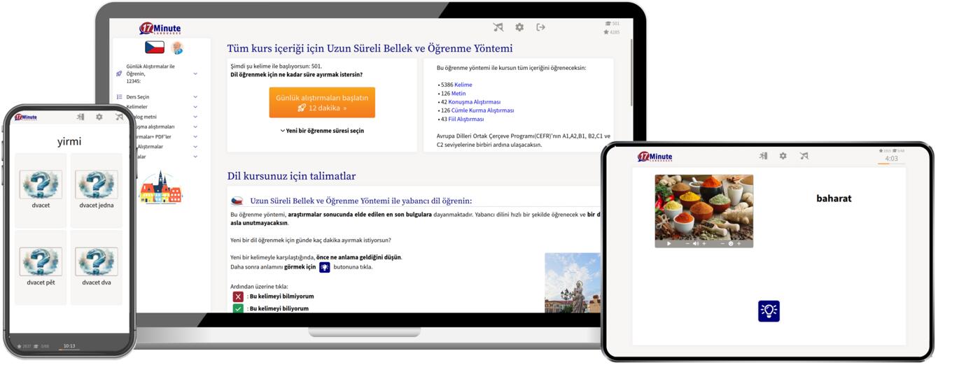Click the statue photo in instructions panel
The image size is (980, 372).
pyautogui.click(x=573, y=282)
